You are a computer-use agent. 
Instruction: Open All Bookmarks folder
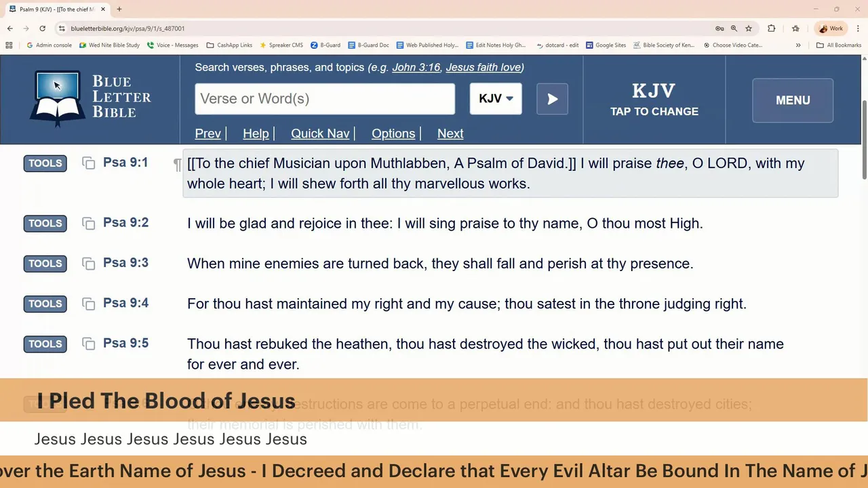click(838, 45)
